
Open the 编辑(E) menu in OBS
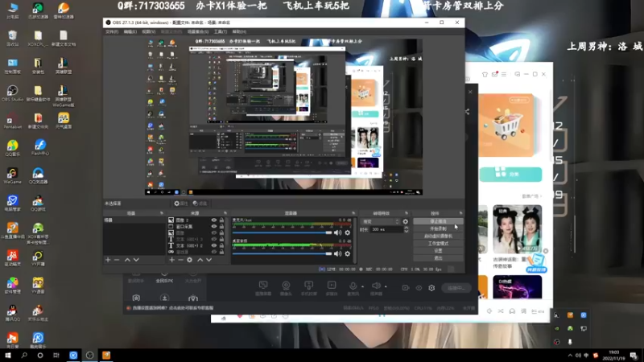130,31
